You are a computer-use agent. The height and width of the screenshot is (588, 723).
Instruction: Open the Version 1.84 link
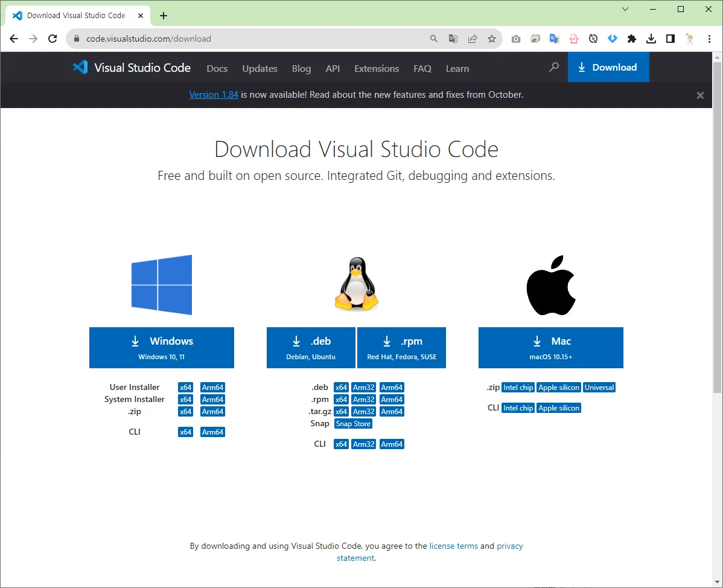[214, 95]
